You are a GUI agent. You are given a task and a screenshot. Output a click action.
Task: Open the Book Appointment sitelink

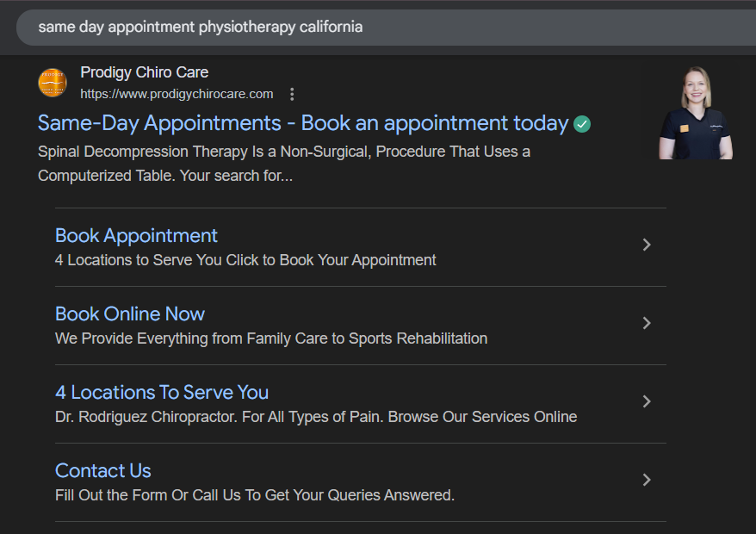136,235
